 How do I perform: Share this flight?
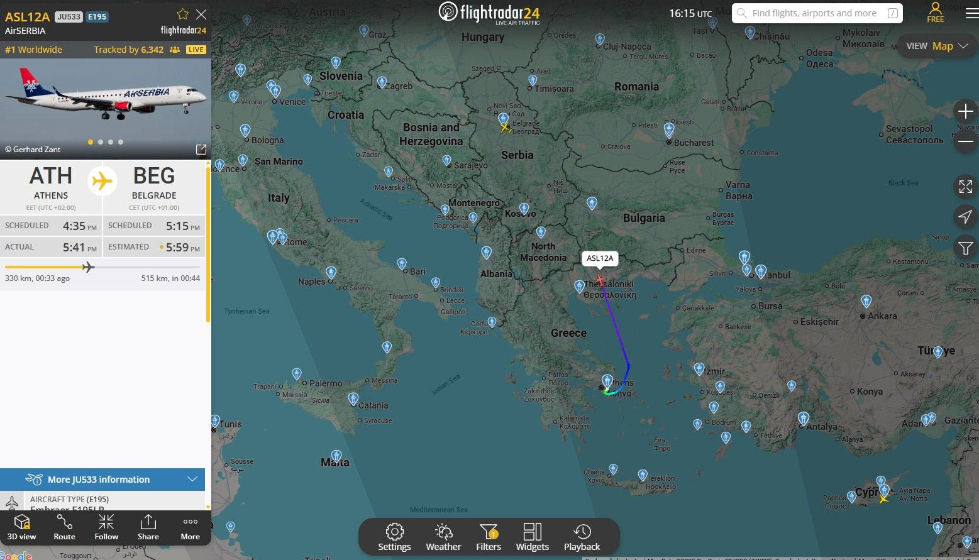point(148,527)
